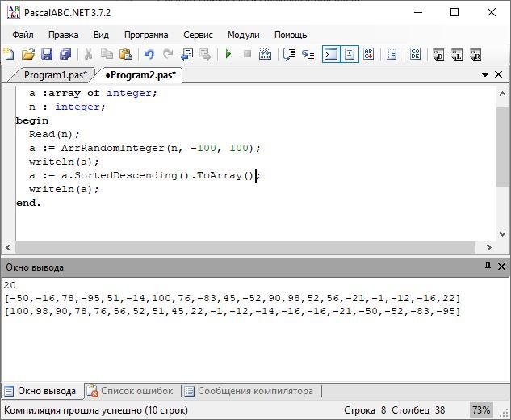
Task: Format code using the document format icon
Action: point(392,54)
